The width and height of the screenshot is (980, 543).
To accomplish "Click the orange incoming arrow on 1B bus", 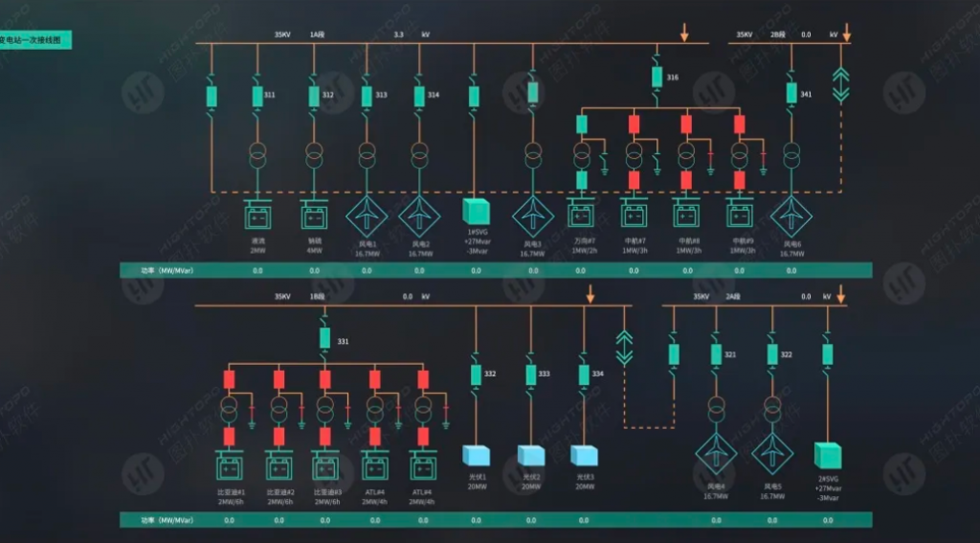I will pos(590,294).
